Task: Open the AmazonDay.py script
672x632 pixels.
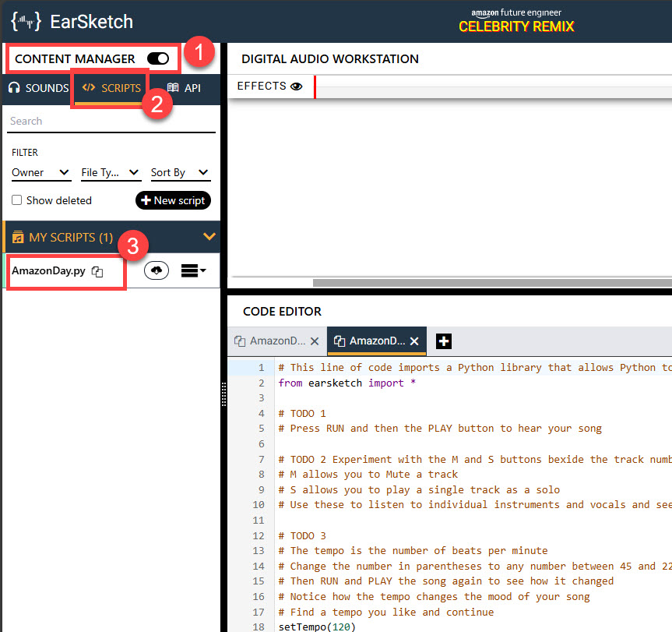Action: click(x=48, y=271)
